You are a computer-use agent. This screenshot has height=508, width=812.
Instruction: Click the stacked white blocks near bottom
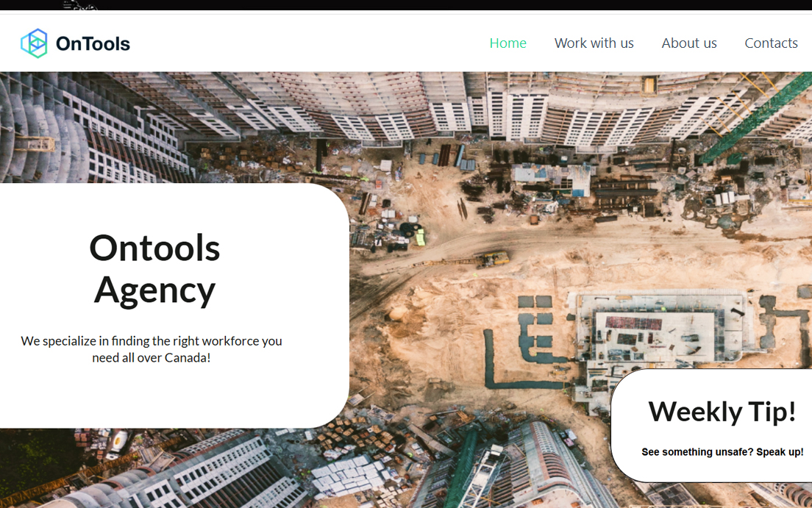coord(346,474)
